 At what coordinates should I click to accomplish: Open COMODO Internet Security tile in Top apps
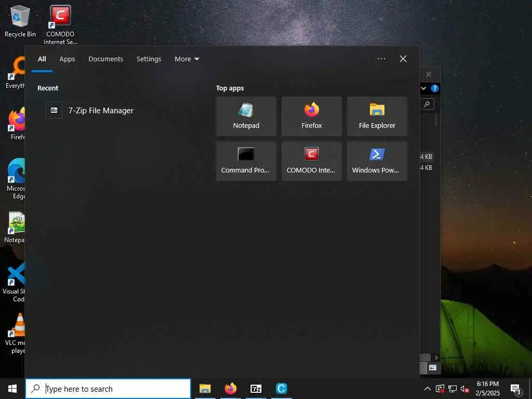click(x=312, y=161)
